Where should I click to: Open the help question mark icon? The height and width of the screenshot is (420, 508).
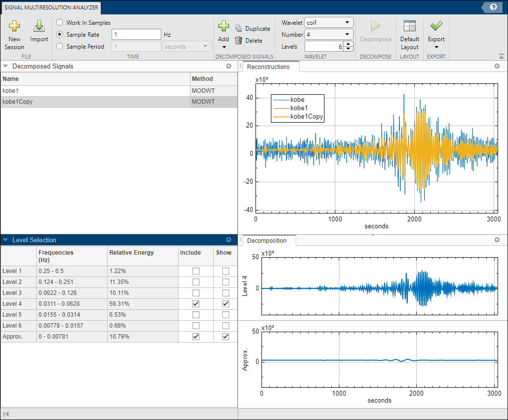pyautogui.click(x=494, y=7)
